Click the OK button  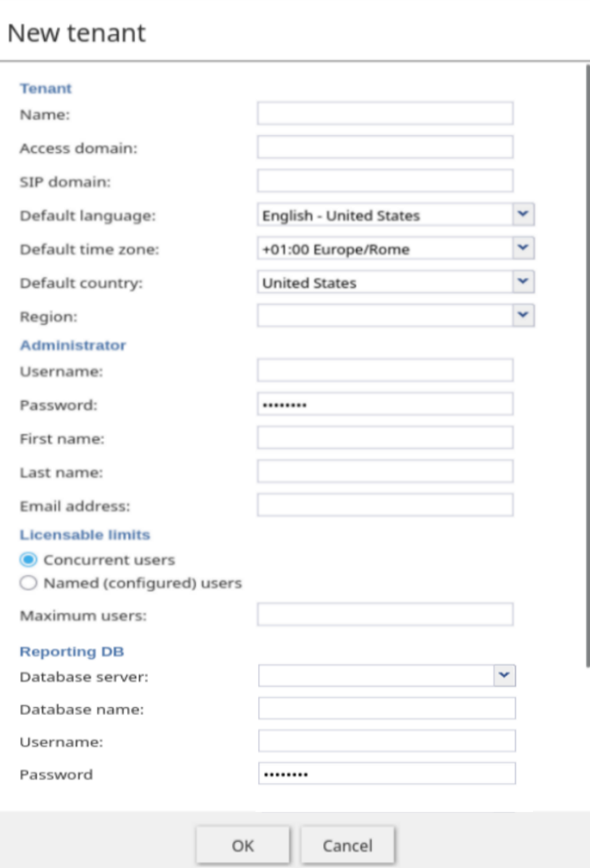tap(242, 845)
